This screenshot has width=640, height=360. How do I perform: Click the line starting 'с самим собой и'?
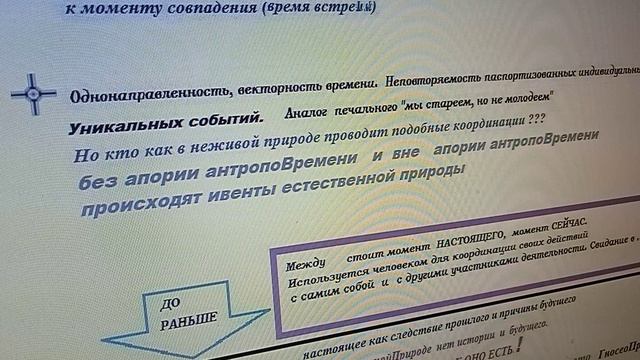pyautogui.click(x=464, y=269)
